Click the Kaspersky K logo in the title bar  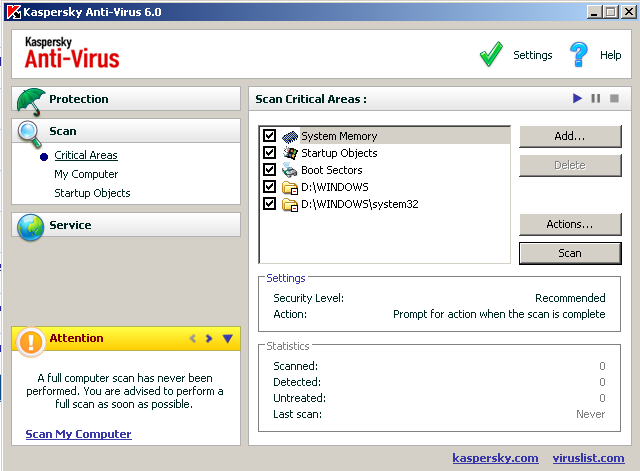[x=14, y=12]
